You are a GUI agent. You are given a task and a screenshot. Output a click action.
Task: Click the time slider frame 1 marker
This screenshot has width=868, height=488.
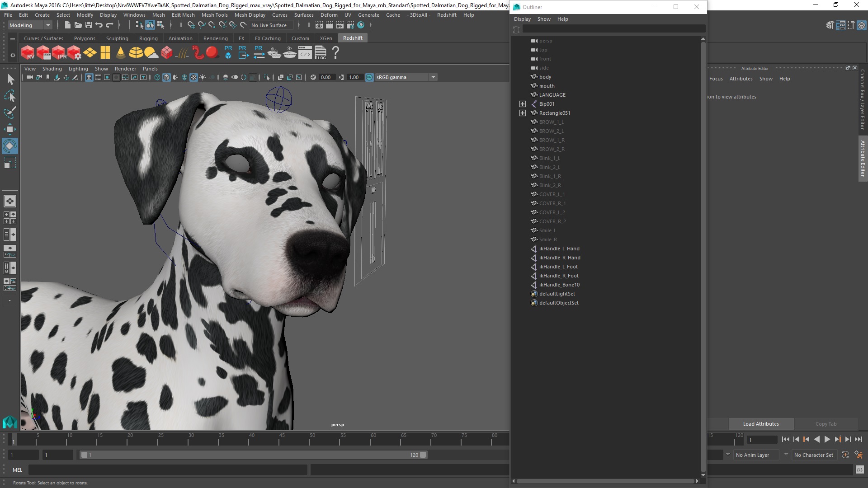click(x=13, y=439)
